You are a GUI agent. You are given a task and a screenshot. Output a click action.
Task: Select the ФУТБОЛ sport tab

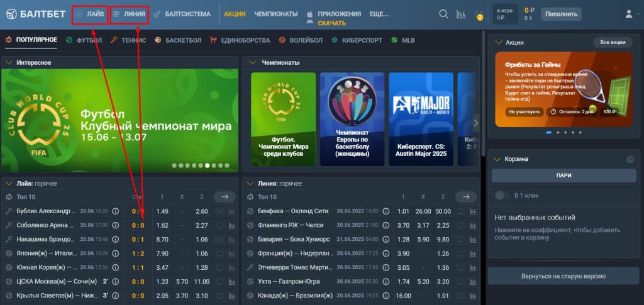[84, 40]
